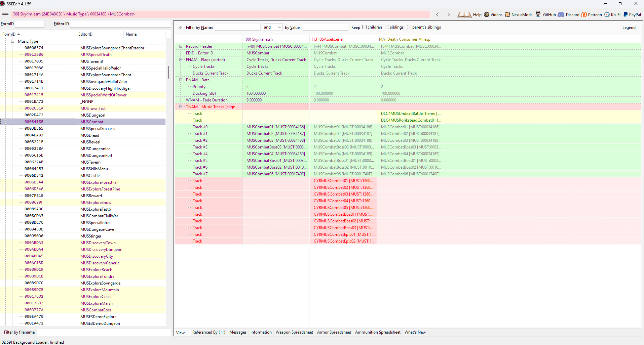Viewport: 644px width, 345px height.
Task: Open Referenced By (11) tab
Action: pos(209,332)
